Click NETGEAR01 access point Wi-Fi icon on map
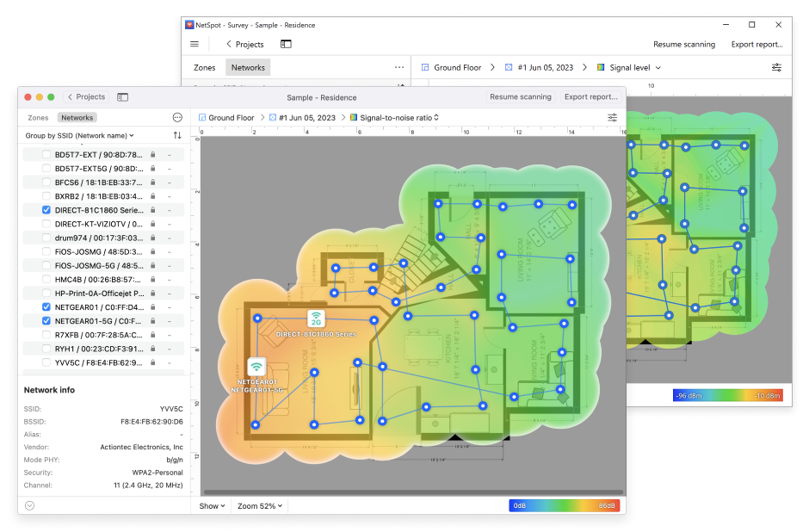Image resolution: width=809 pixels, height=532 pixels. (x=256, y=367)
